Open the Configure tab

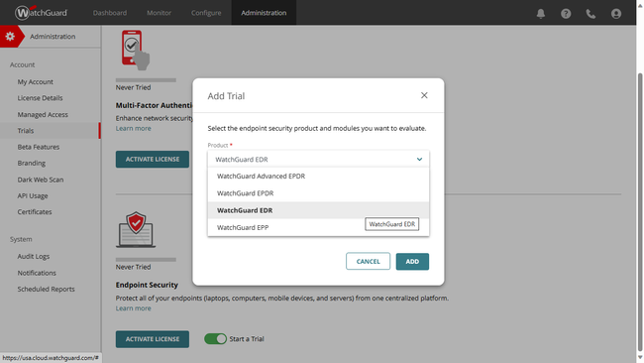[206, 13]
